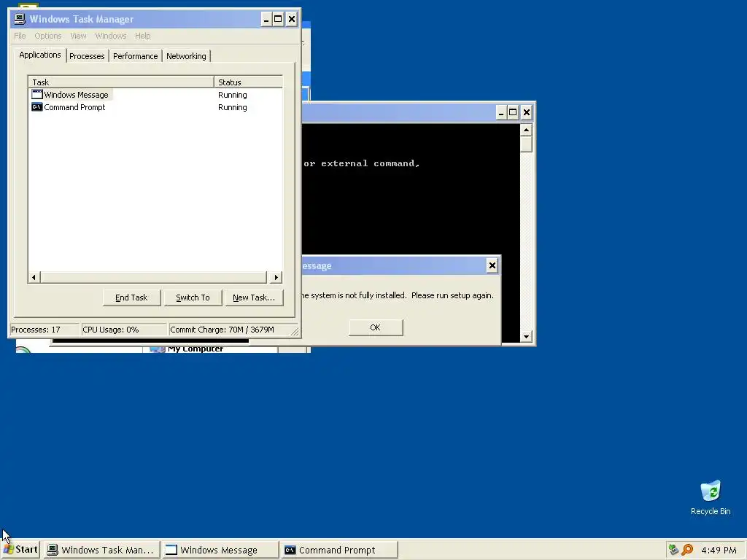The width and height of the screenshot is (747, 560).
Task: Activate Windows Message taskbar button
Action: [219, 550]
